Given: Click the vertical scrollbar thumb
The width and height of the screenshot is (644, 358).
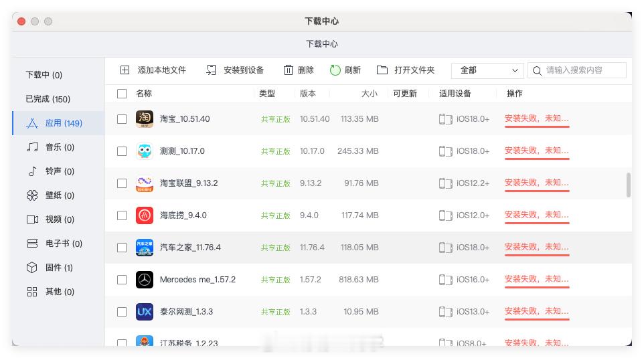Looking at the screenshot, I should coord(629,185).
